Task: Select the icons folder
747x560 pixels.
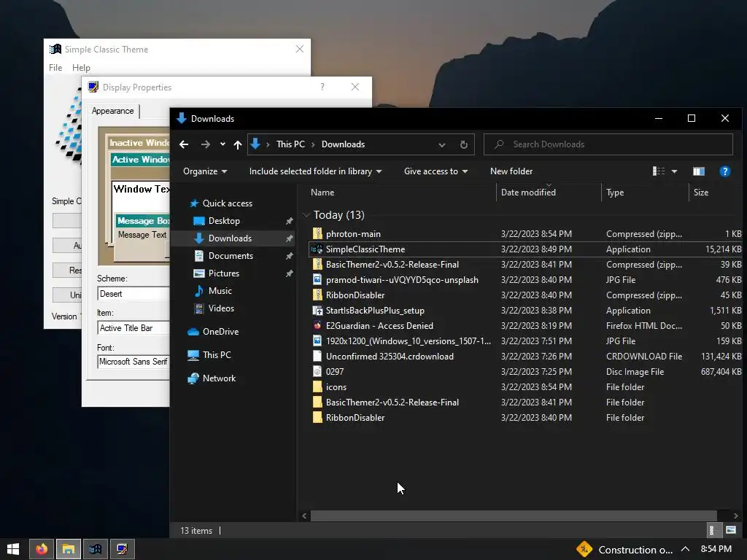Action: 336,387
